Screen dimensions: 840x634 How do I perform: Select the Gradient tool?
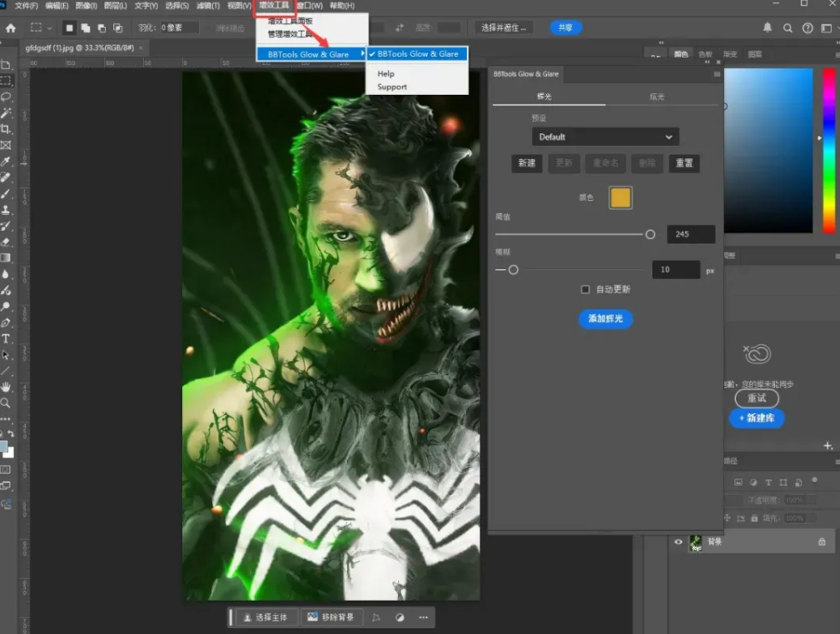(x=6, y=257)
